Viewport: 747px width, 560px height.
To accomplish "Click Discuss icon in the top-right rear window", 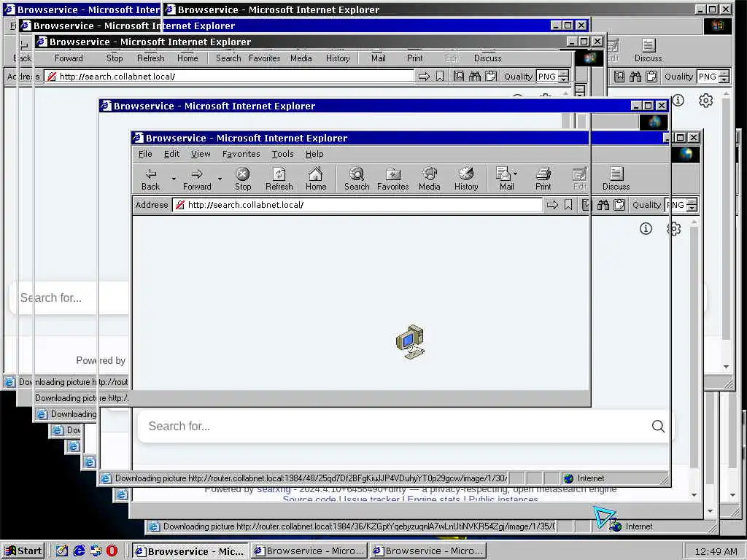I will 649,50.
